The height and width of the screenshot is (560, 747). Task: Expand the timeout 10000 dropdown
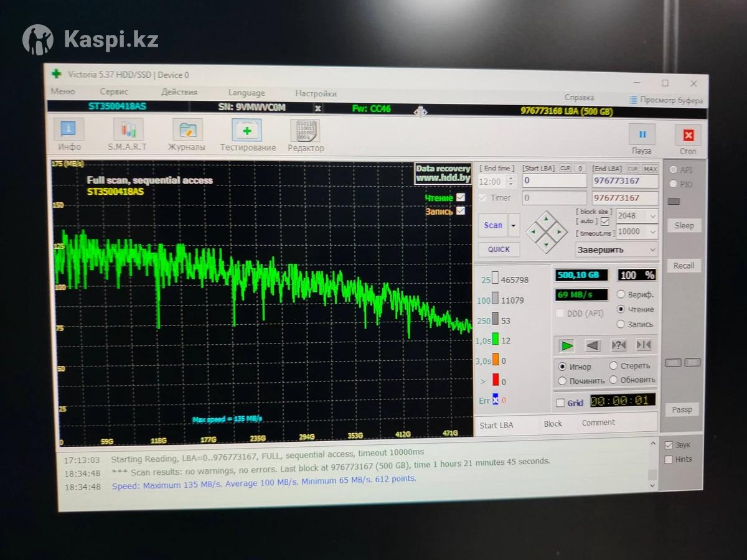[x=637, y=231]
